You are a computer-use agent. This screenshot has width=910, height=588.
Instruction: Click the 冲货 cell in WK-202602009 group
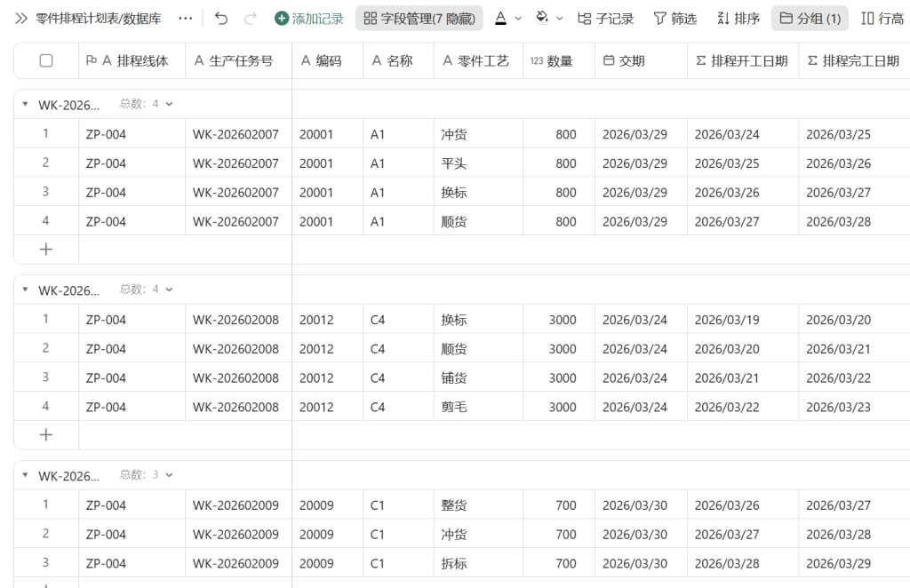pos(478,534)
